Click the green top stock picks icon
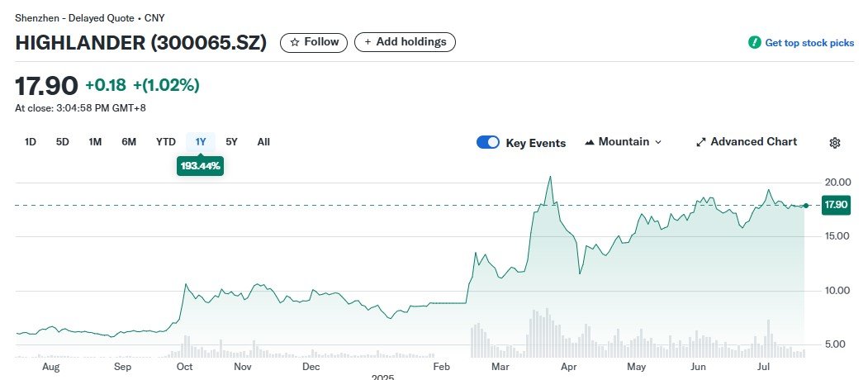 tap(754, 42)
